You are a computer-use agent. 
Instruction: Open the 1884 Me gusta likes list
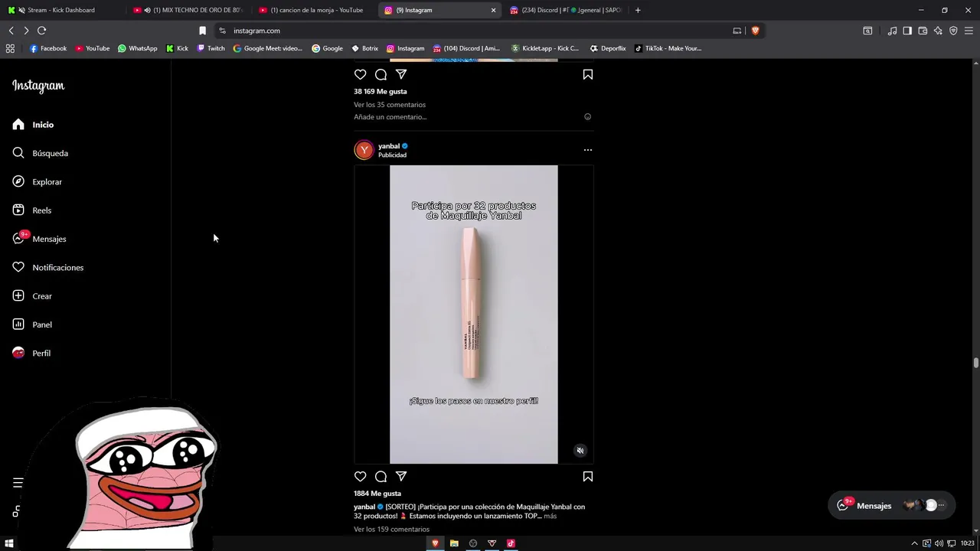click(x=377, y=494)
